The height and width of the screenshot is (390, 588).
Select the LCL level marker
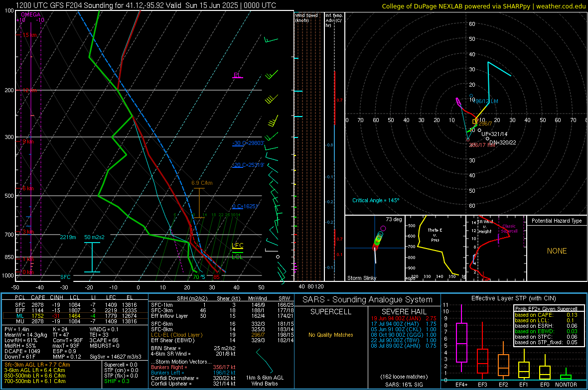237,257
